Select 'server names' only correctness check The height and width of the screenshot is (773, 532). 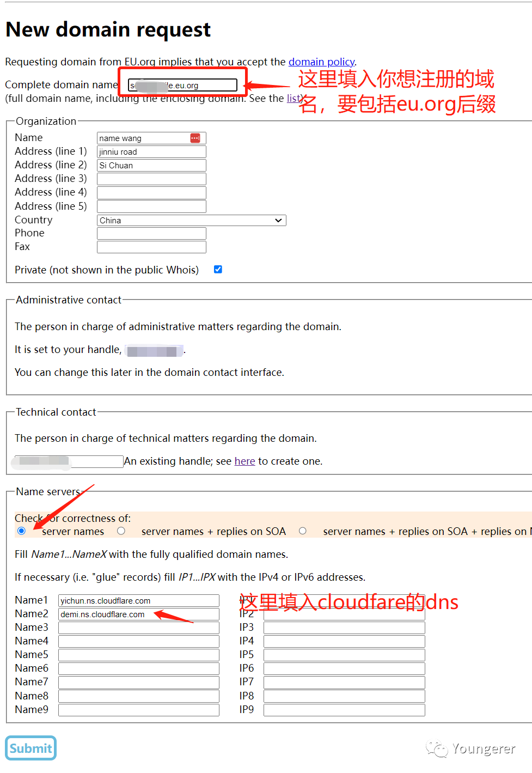21,531
